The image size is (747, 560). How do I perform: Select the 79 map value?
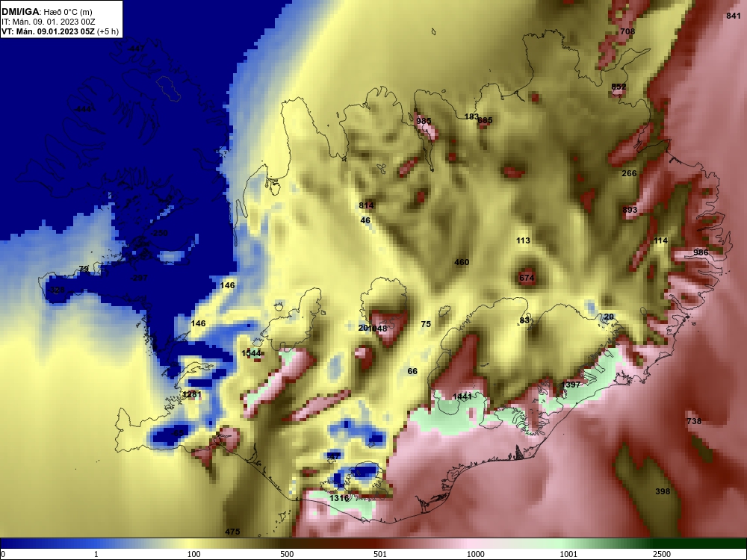[x=84, y=269]
